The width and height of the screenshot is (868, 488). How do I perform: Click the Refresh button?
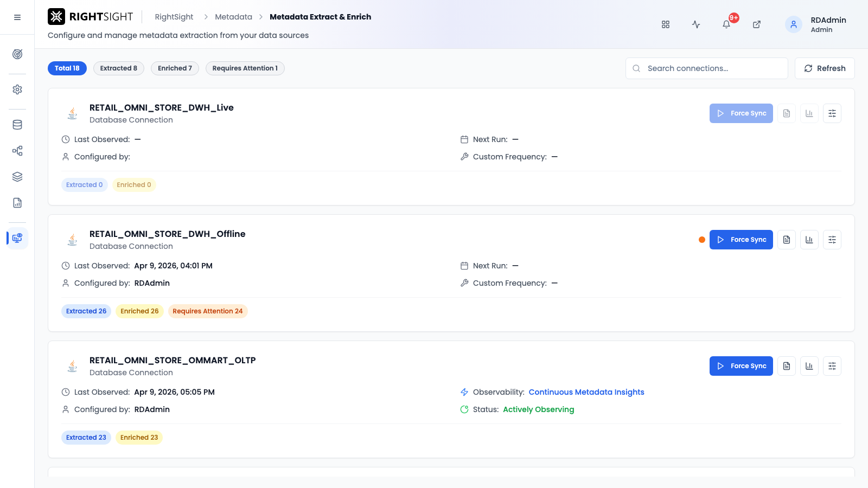[x=825, y=68]
